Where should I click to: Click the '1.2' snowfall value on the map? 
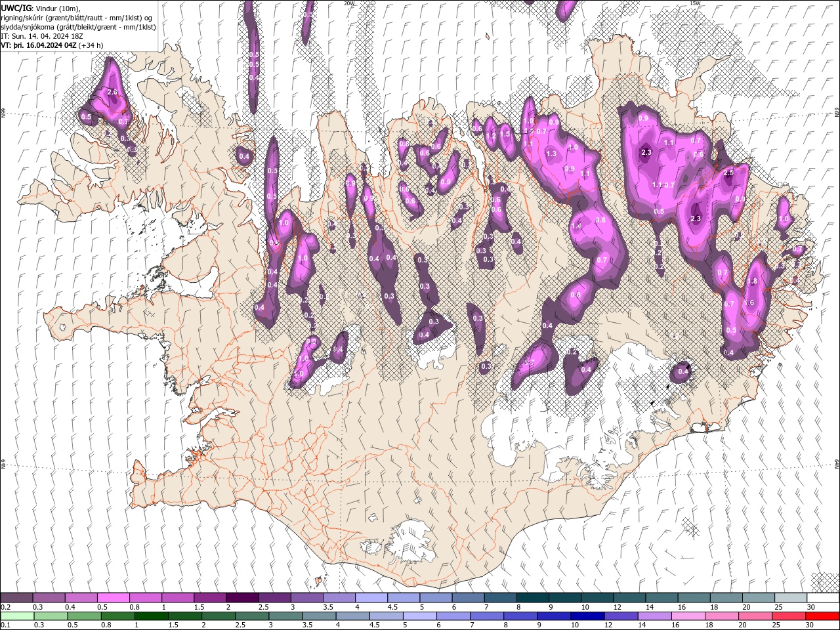point(490,135)
